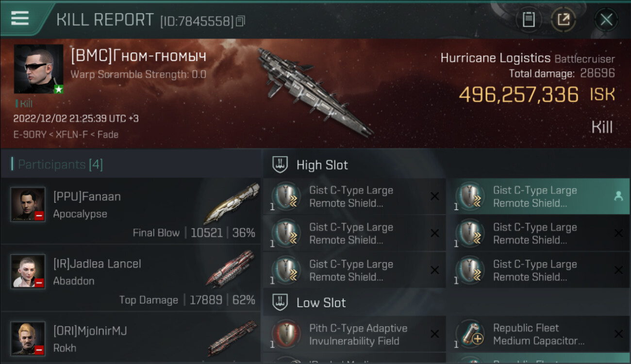Copy the kill report ID icon
The height and width of the screenshot is (364, 631).
(x=241, y=21)
